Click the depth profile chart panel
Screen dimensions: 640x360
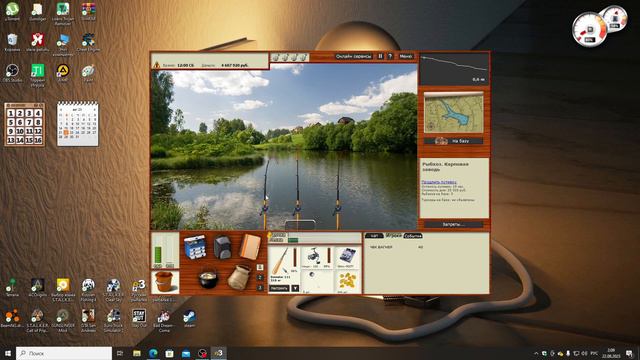click(454, 69)
